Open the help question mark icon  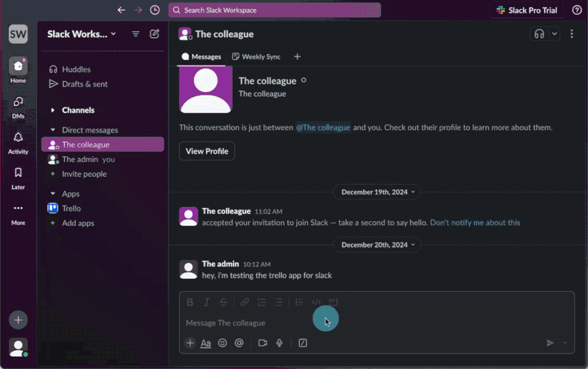[x=577, y=10]
